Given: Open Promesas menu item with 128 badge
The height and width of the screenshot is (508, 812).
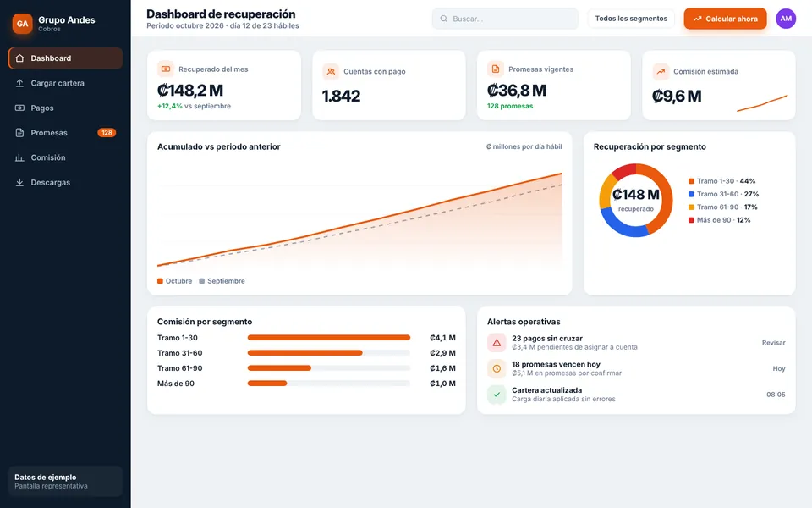Looking at the screenshot, I should (x=65, y=133).
